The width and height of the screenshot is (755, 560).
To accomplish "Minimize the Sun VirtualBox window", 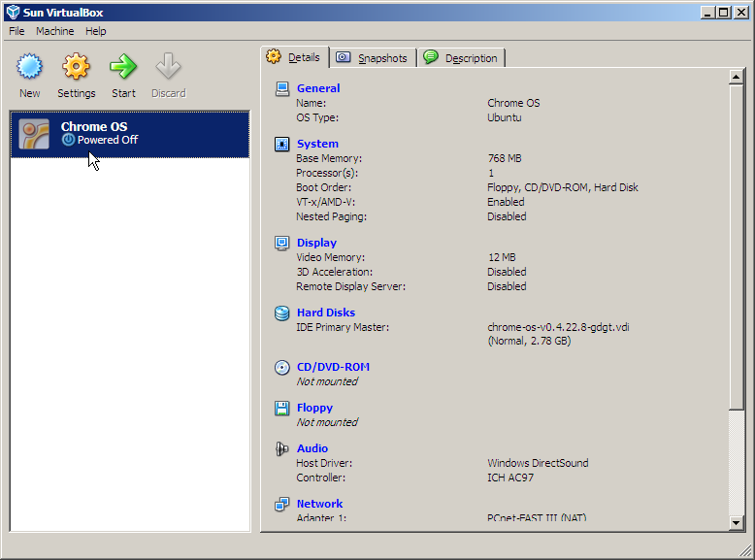I will click(x=707, y=13).
